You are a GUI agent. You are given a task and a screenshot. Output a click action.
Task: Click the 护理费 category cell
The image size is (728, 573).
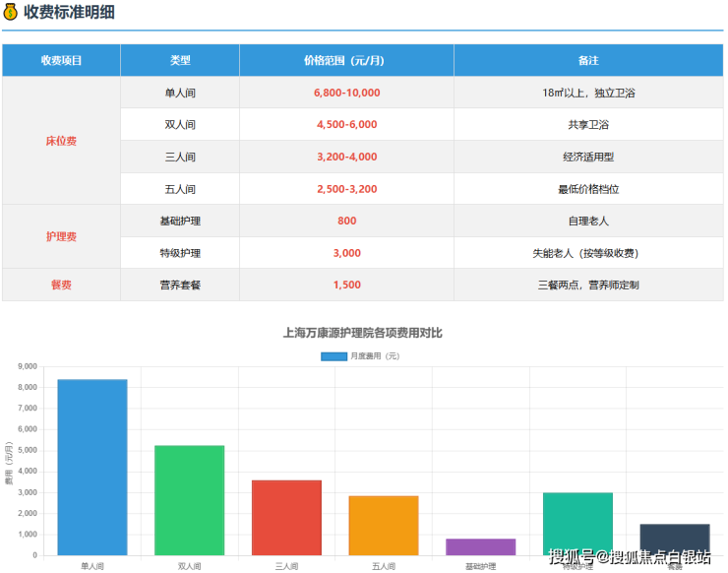tap(61, 236)
